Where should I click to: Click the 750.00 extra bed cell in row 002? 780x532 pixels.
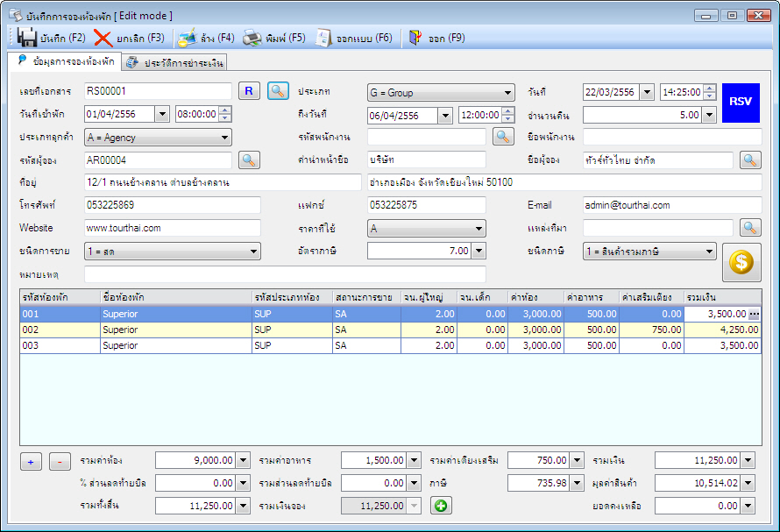(x=652, y=330)
